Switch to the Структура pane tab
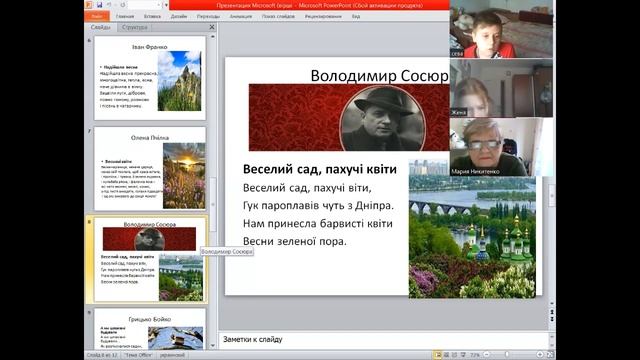This screenshot has height=360, width=640. (135, 27)
